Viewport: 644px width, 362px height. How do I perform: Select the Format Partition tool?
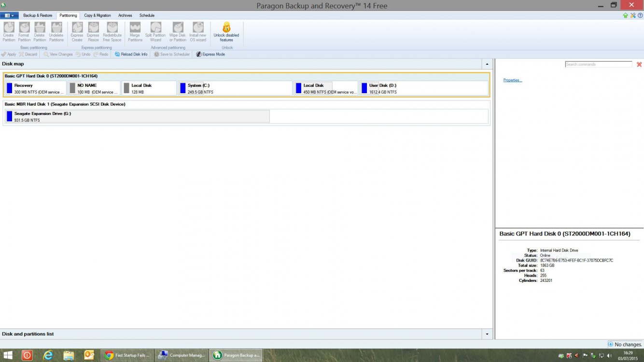pyautogui.click(x=24, y=32)
